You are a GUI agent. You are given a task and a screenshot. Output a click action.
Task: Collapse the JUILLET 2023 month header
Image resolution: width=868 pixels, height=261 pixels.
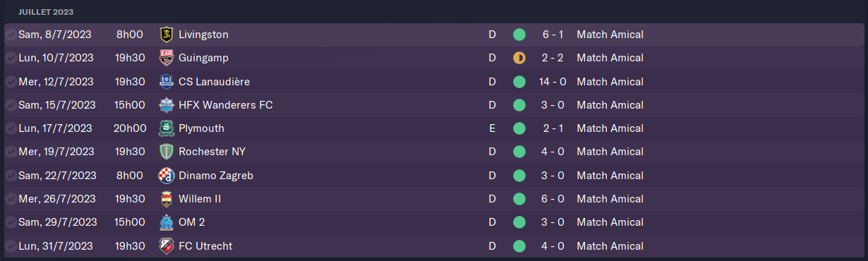[46, 12]
